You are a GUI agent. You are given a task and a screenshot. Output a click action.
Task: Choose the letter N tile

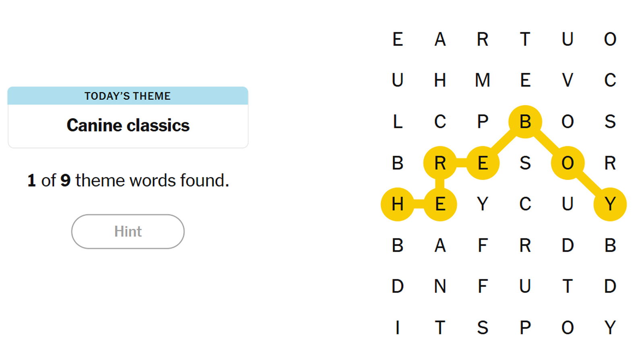440,286
